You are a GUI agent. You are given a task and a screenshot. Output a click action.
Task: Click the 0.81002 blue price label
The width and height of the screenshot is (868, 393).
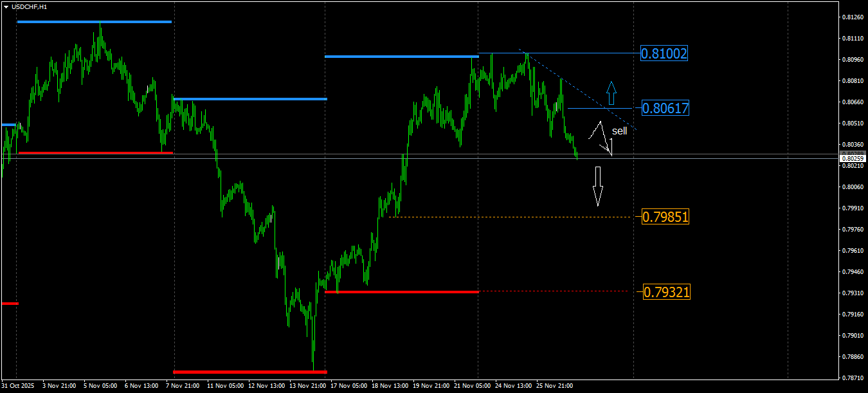pos(664,53)
